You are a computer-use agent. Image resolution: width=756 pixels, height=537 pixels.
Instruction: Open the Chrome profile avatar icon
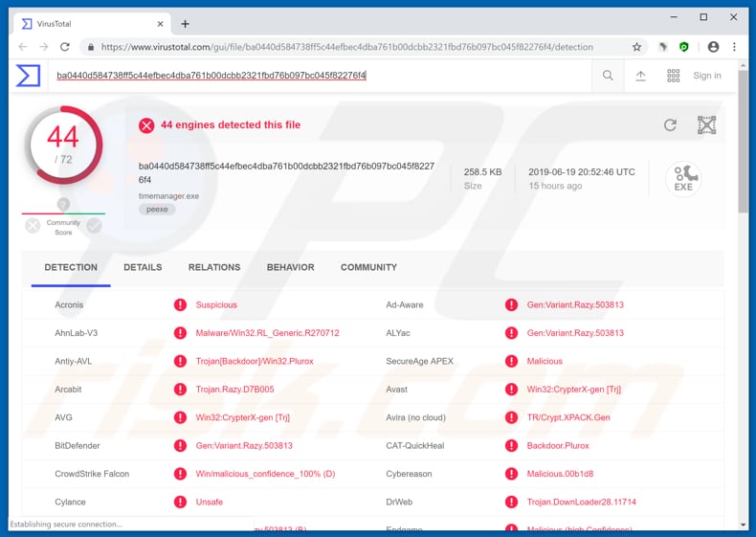[x=712, y=46]
